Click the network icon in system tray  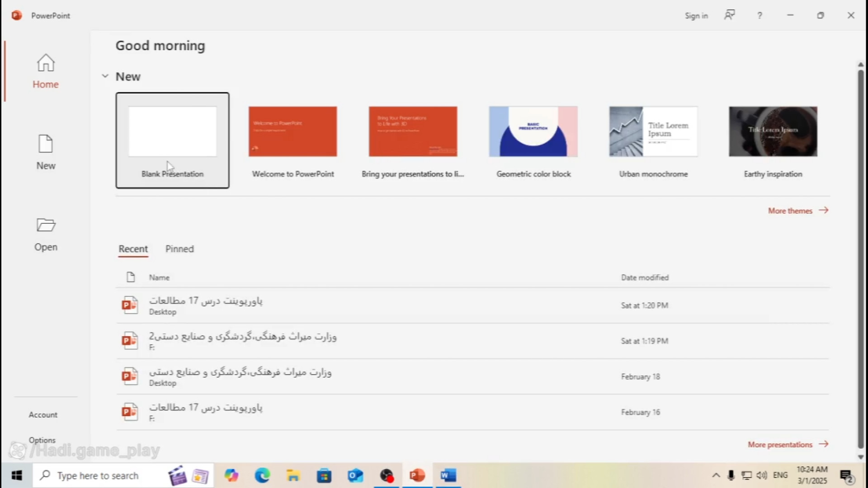point(746,475)
